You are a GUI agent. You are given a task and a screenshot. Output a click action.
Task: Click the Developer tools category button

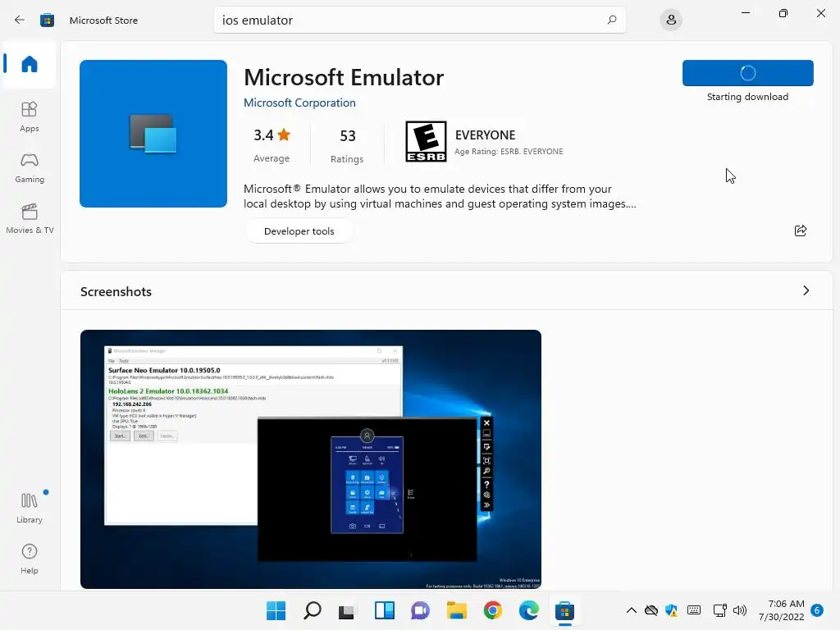(299, 231)
